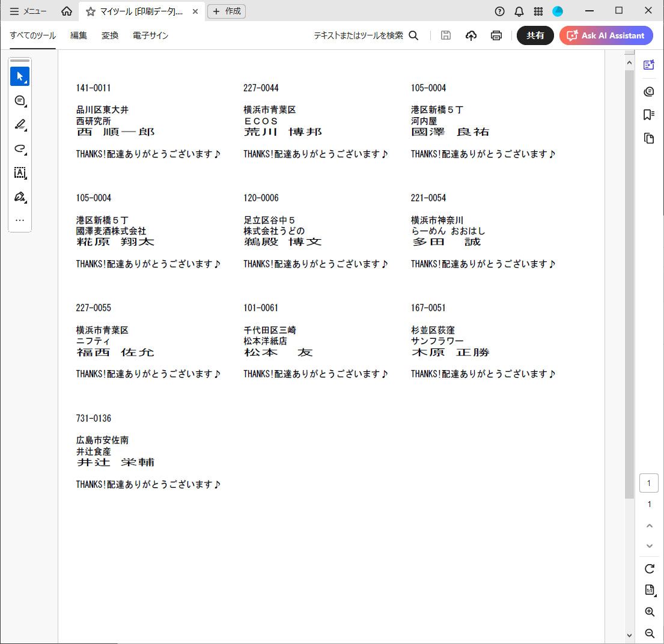Open the page thumbnails panel icon
664x644 pixels.
(x=649, y=138)
